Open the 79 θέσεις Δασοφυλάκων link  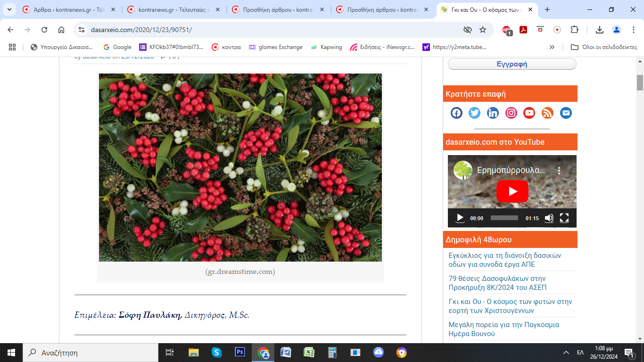[x=497, y=283]
